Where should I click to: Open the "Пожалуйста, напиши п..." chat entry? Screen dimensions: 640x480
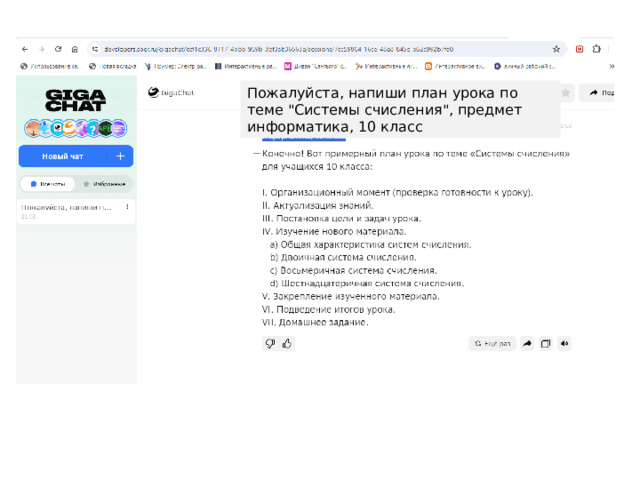coord(76,211)
